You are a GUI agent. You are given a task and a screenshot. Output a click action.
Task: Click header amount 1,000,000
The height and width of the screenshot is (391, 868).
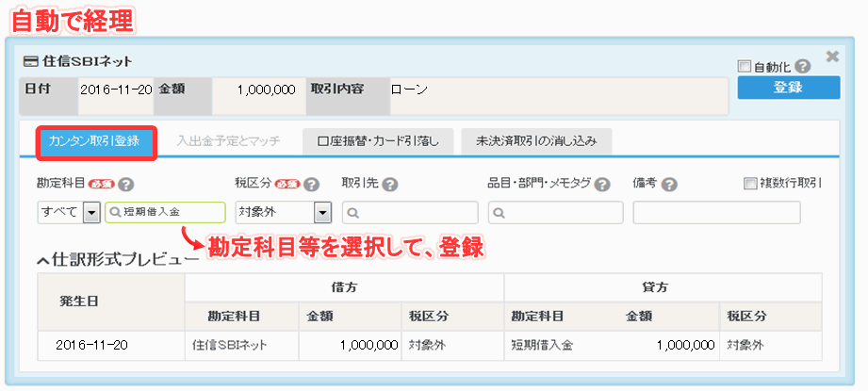tap(267, 90)
